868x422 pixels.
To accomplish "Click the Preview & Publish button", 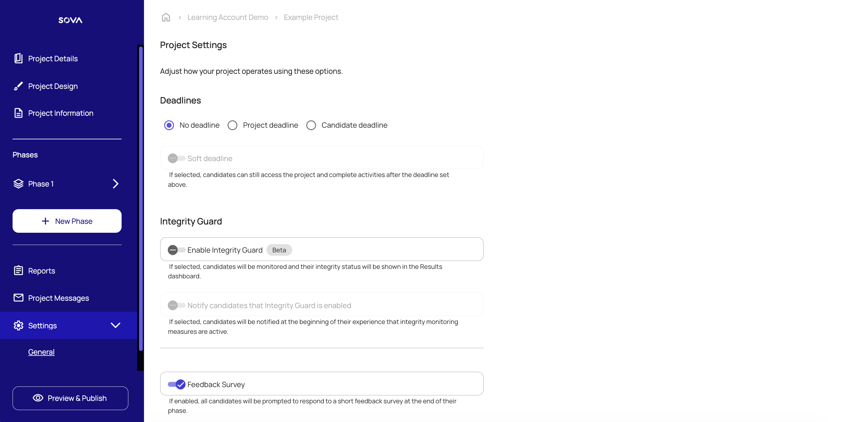I will tap(70, 398).
